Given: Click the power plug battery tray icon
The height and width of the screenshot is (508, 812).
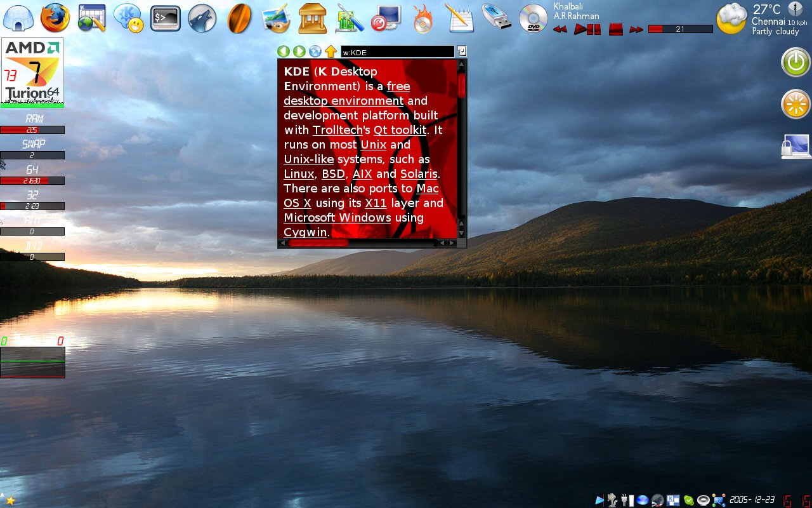Looking at the screenshot, I should tap(628, 500).
